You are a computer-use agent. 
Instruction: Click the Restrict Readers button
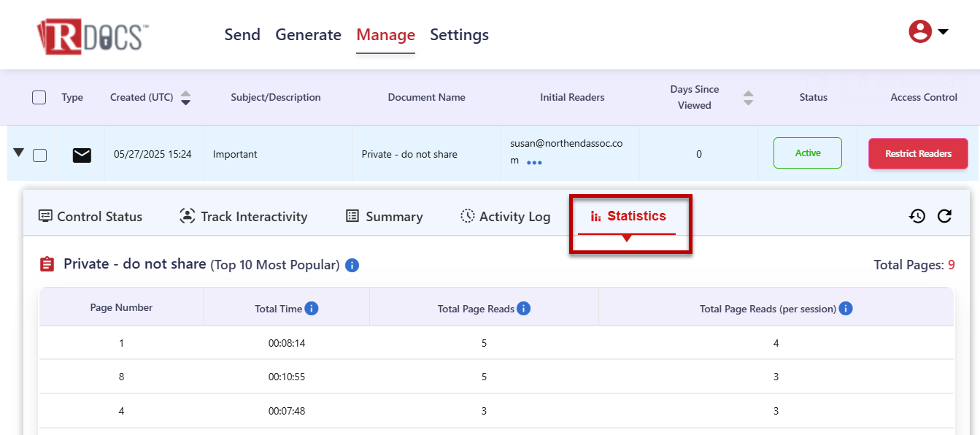pos(918,154)
